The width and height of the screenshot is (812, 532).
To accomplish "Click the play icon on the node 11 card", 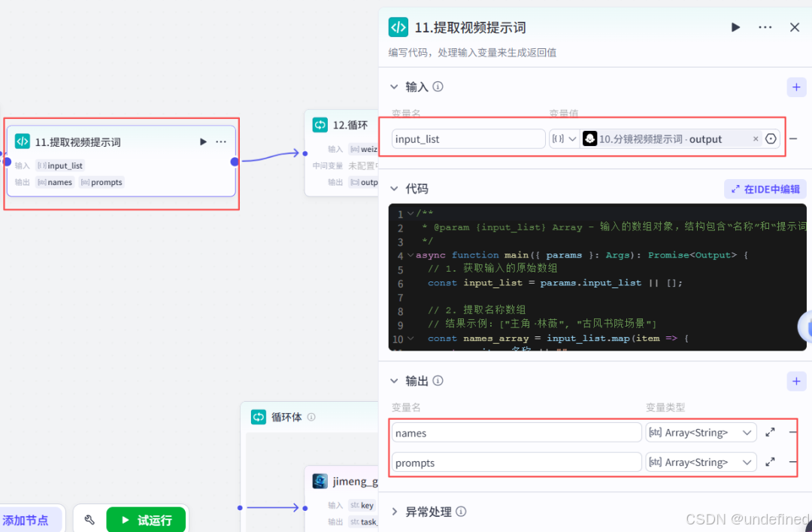I will (203, 141).
